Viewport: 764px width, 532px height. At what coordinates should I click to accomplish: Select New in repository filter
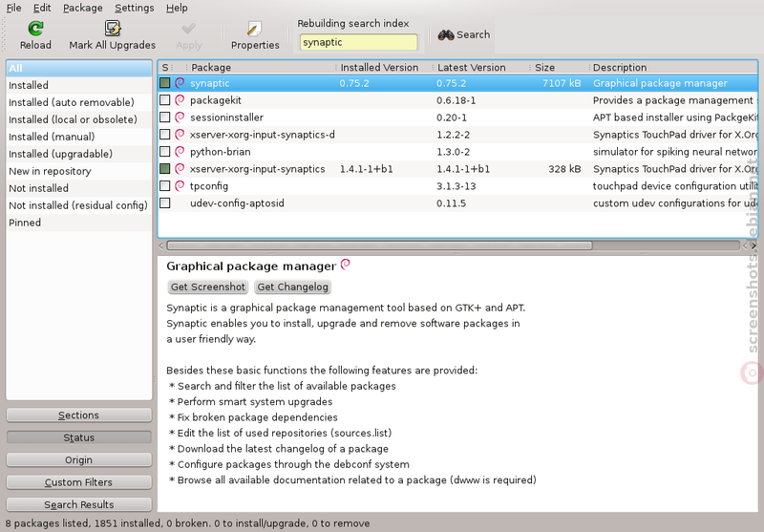(79, 171)
